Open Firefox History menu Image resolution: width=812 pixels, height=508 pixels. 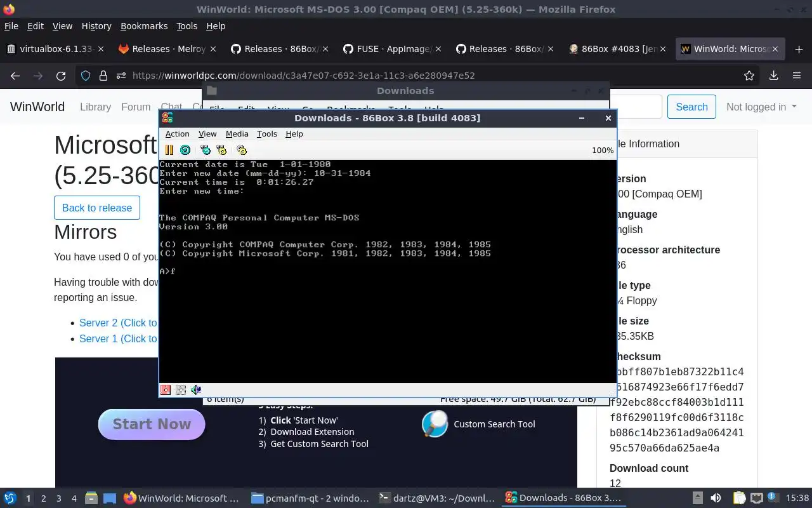[x=96, y=26]
